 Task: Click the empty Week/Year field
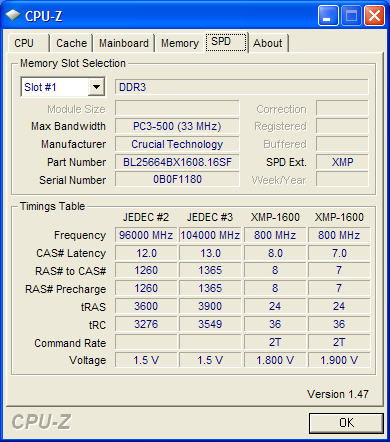pyautogui.click(x=342, y=179)
